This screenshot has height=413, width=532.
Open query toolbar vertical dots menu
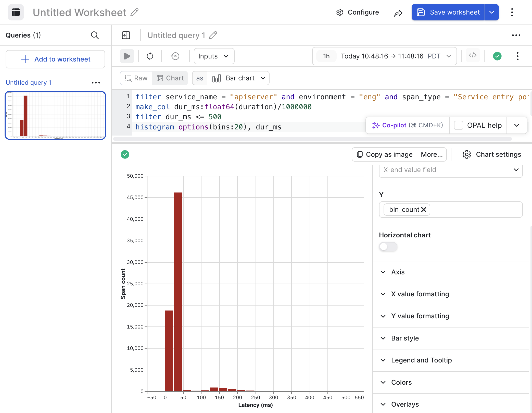point(517,56)
